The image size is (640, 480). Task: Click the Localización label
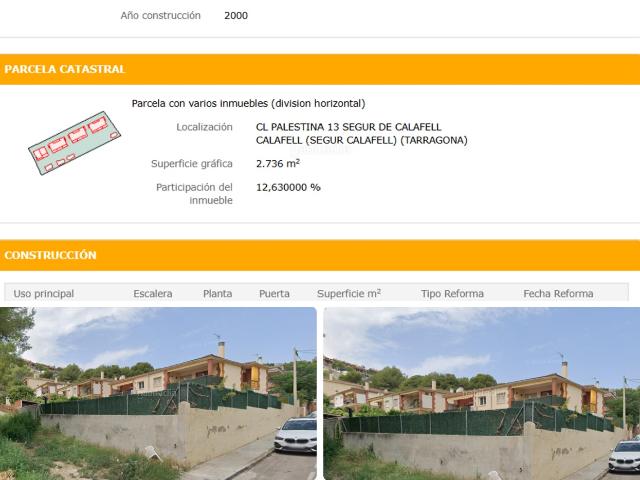[x=204, y=127]
